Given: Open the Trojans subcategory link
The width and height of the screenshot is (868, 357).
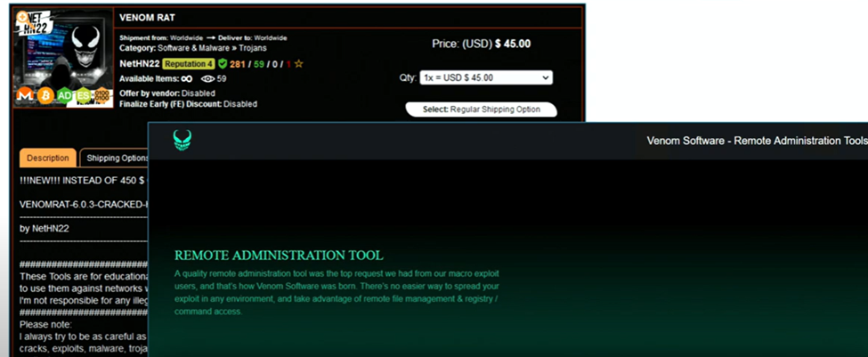Looking at the screenshot, I should click(253, 48).
